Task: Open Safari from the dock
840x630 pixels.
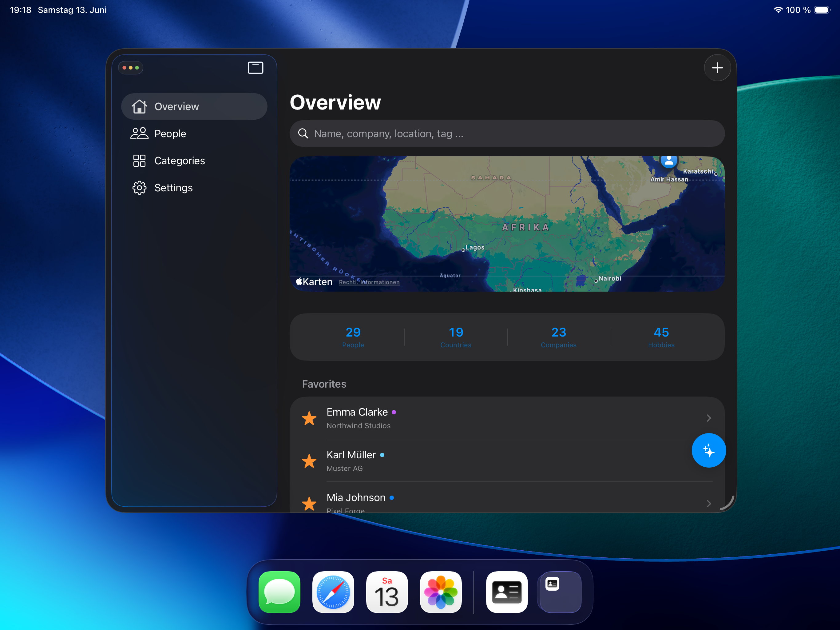Action: coord(333,592)
